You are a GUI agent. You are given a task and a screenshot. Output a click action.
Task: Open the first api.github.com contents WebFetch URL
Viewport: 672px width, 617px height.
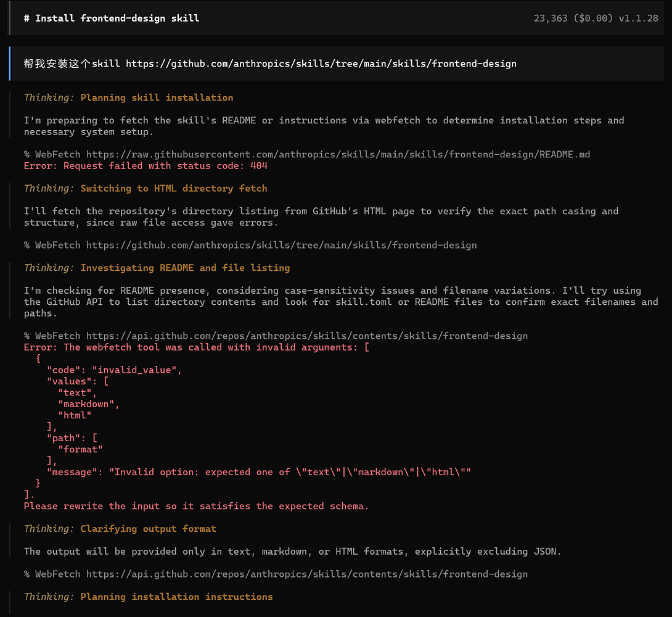pos(307,336)
